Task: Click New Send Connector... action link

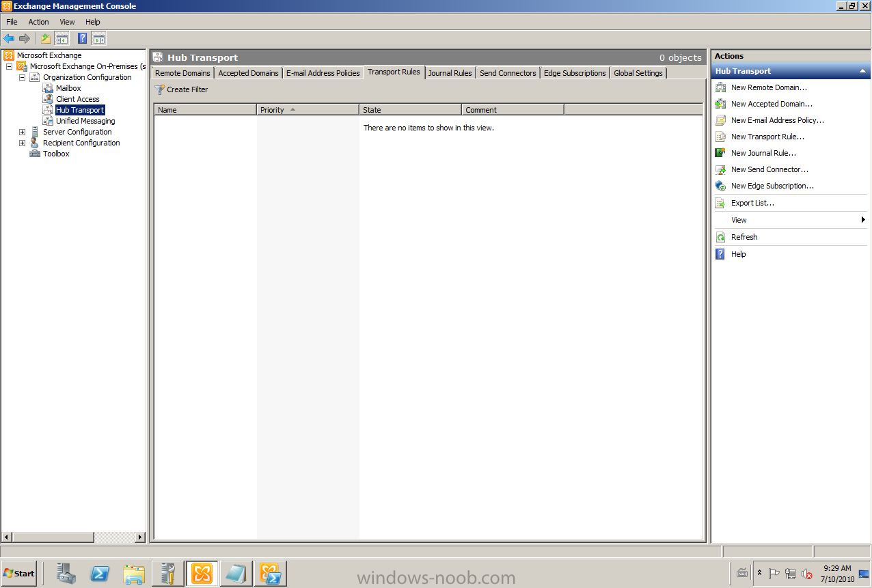Action: coord(769,169)
